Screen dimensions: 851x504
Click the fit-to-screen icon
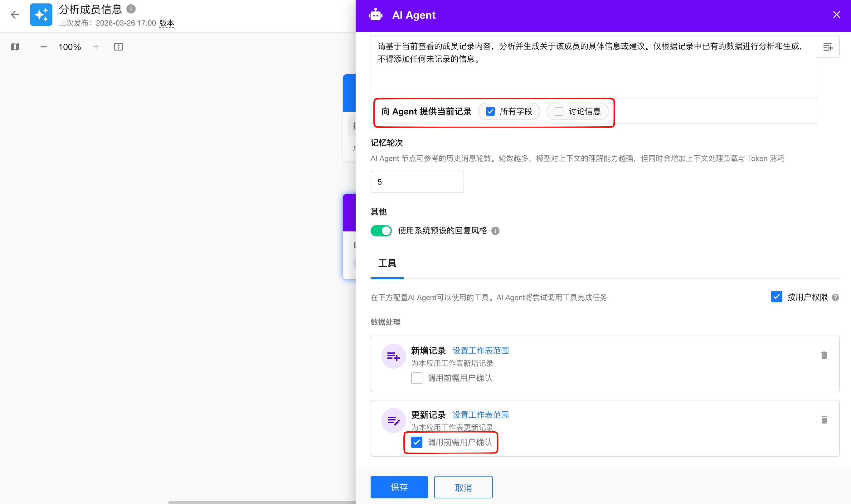pyautogui.click(x=118, y=47)
